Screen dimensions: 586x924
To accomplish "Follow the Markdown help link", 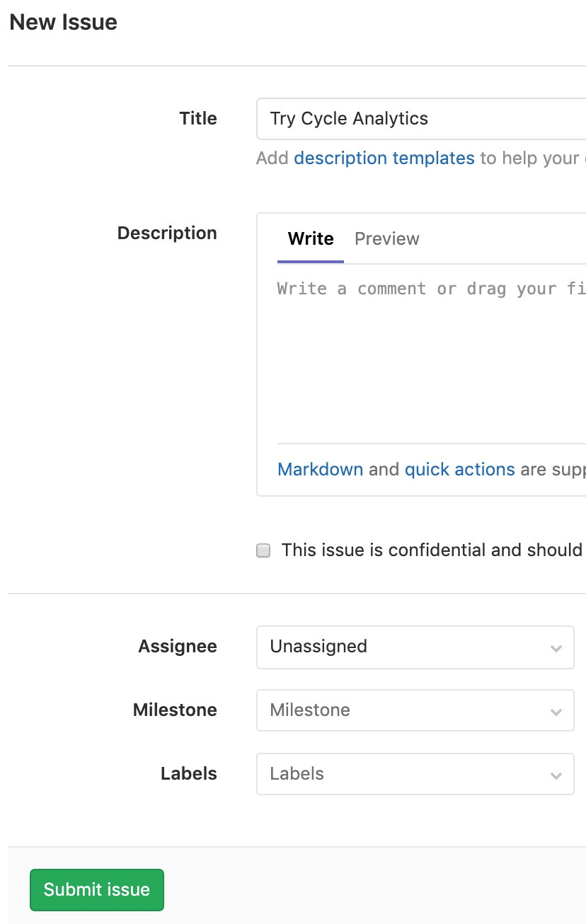I will pos(320,469).
